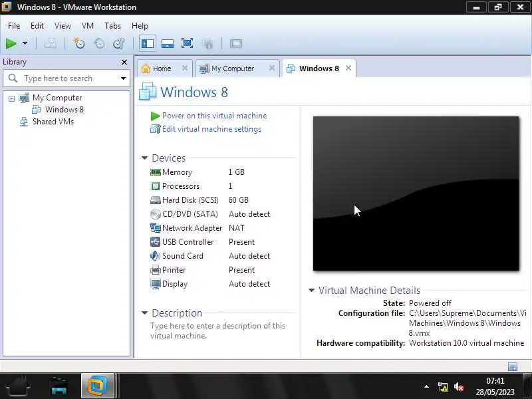Viewport: 532px width, 399px height.
Task: Open the VM menu
Action: coord(88,26)
